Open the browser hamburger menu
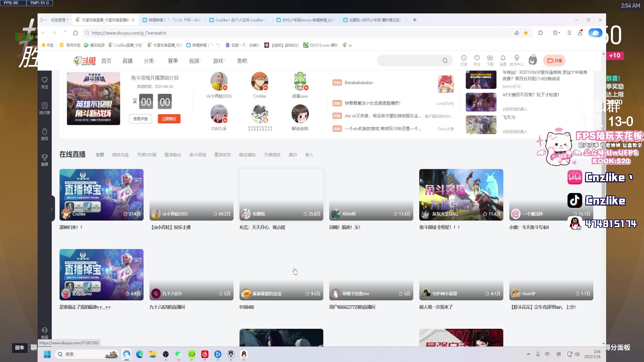This screenshot has width=644, height=362. click(569, 33)
